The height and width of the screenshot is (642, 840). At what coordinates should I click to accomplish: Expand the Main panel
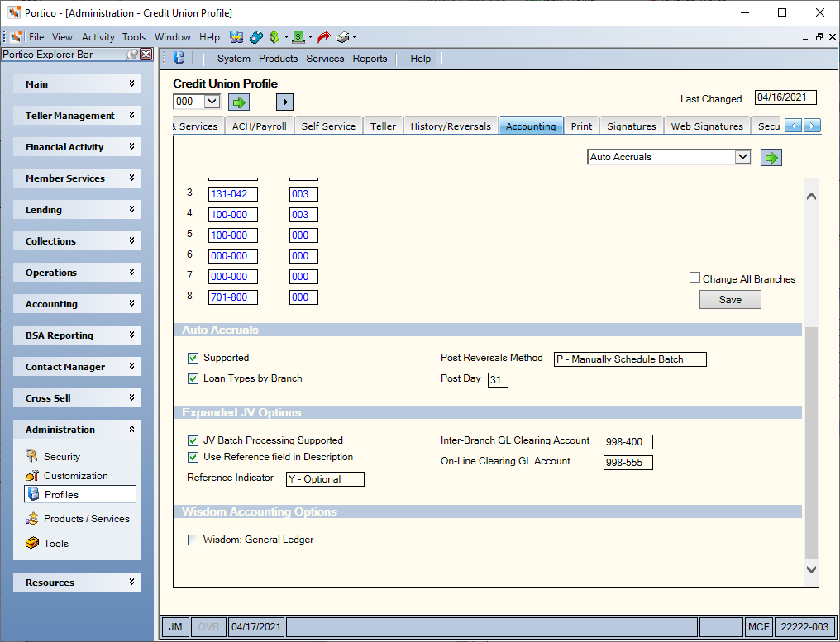point(77,84)
